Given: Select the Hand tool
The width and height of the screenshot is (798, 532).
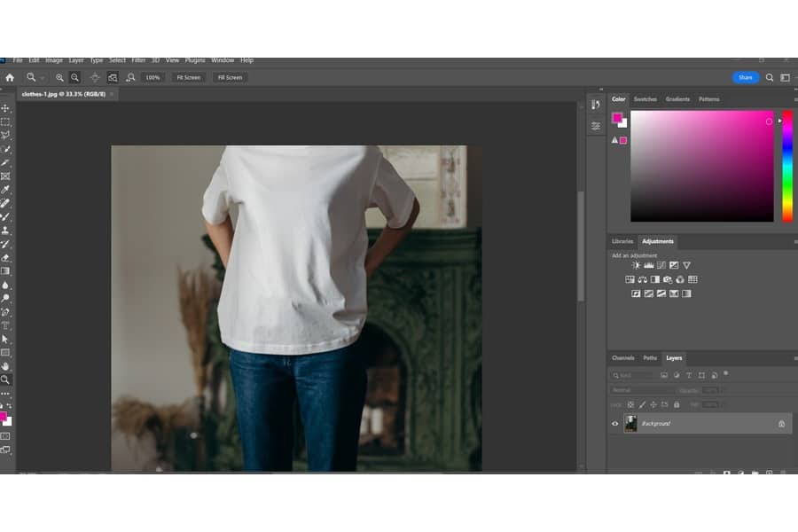Looking at the screenshot, I should [5, 366].
